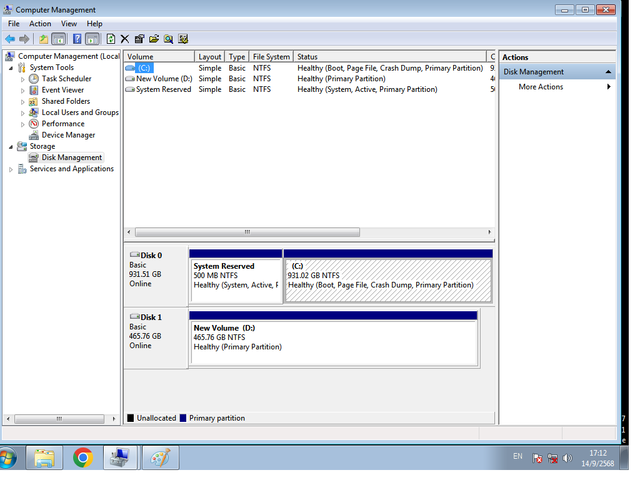Screen dimensions: 640x480
Task: Click the Open folder toolbar icon
Action: tap(154, 40)
